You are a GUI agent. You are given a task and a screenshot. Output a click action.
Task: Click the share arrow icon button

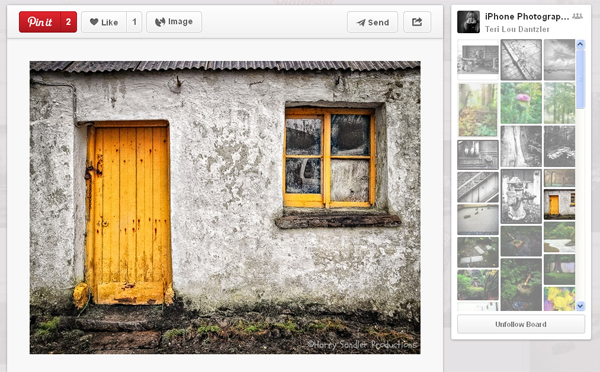tap(417, 22)
